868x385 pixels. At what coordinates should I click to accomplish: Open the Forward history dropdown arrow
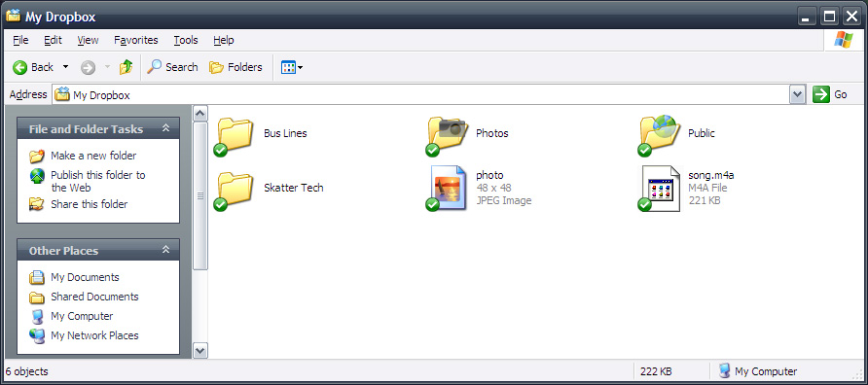[x=107, y=67]
